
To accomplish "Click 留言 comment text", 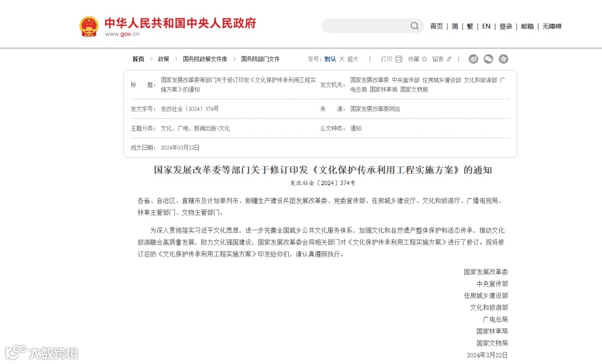I will click(438, 59).
